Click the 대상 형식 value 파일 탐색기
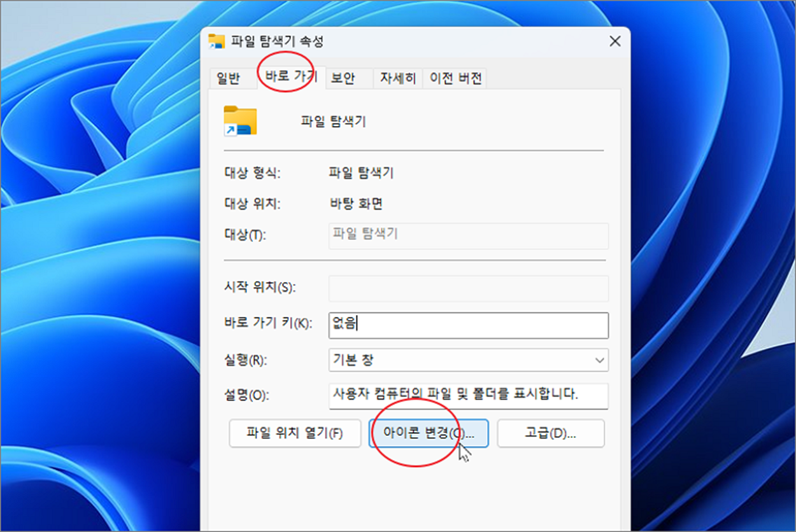 (361, 172)
